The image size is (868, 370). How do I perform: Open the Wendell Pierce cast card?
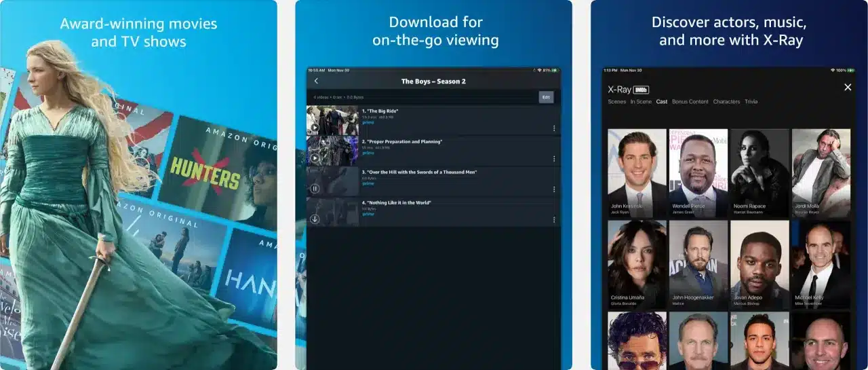(698, 173)
